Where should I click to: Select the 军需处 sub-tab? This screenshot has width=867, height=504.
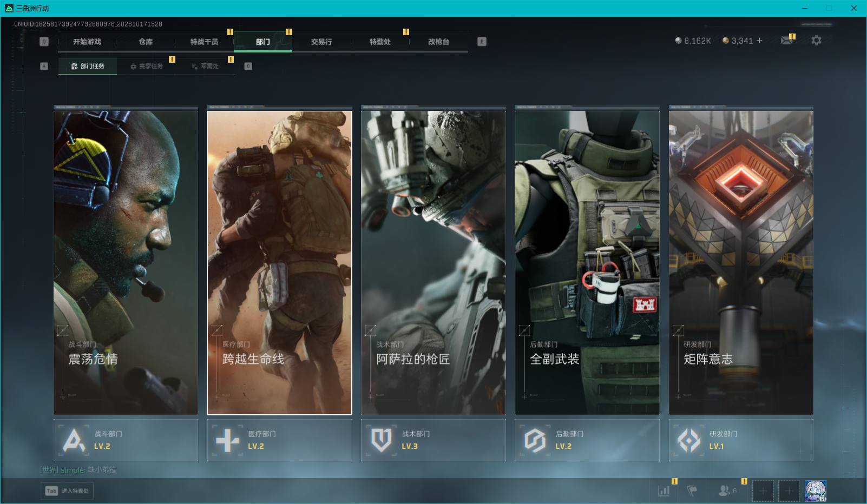coord(205,66)
